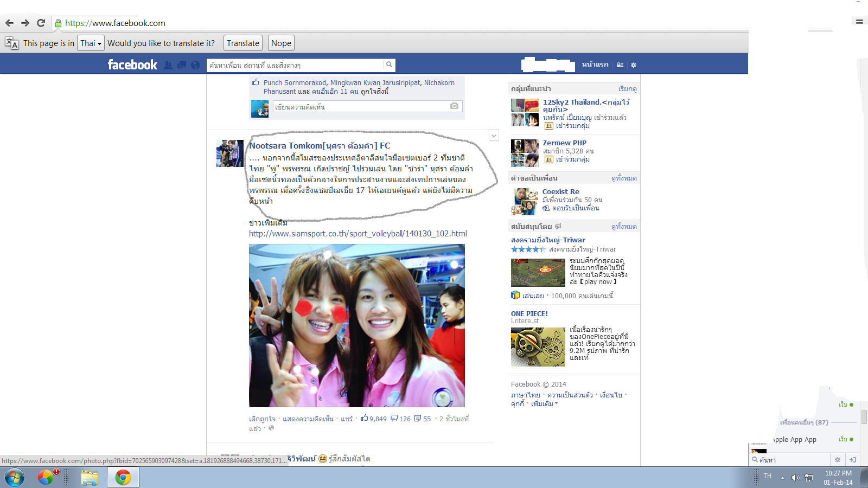Go back using the browser back arrow
The width and height of the screenshot is (868, 488).
point(9,23)
